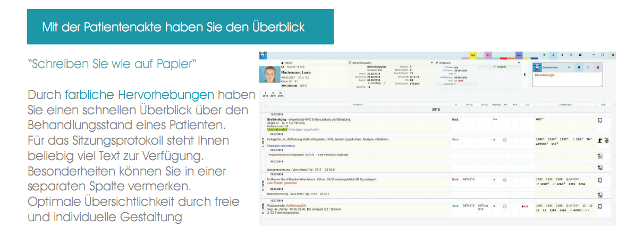Select the pink TS tab

pos(488,55)
